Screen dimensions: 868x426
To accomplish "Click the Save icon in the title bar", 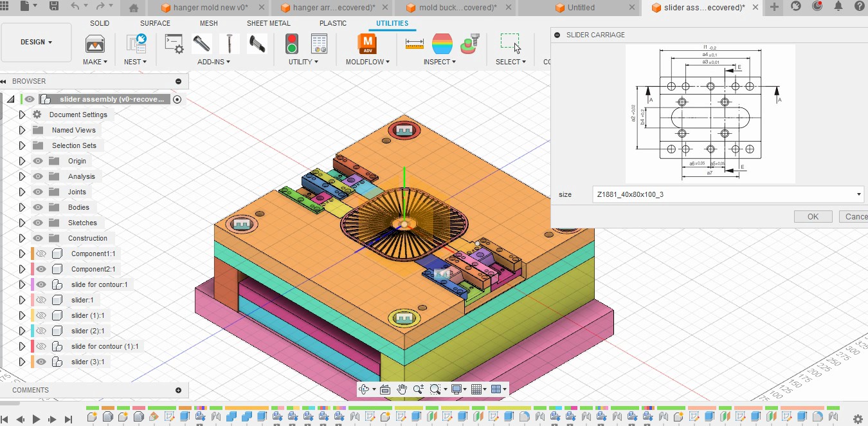I will [54, 6].
